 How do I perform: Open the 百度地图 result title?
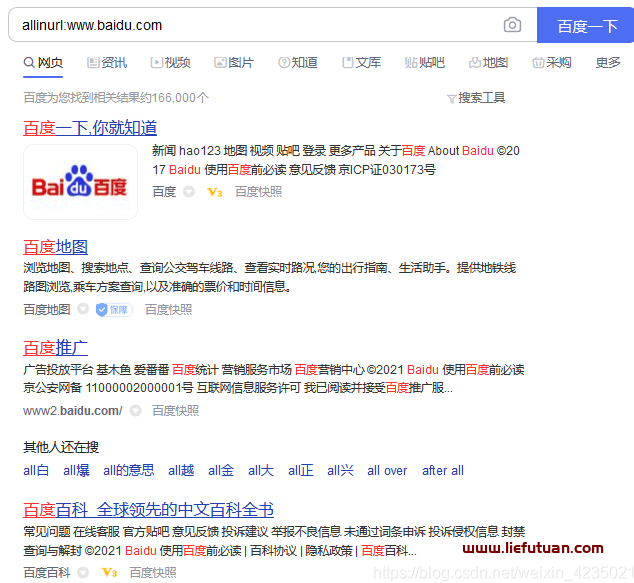(55, 247)
